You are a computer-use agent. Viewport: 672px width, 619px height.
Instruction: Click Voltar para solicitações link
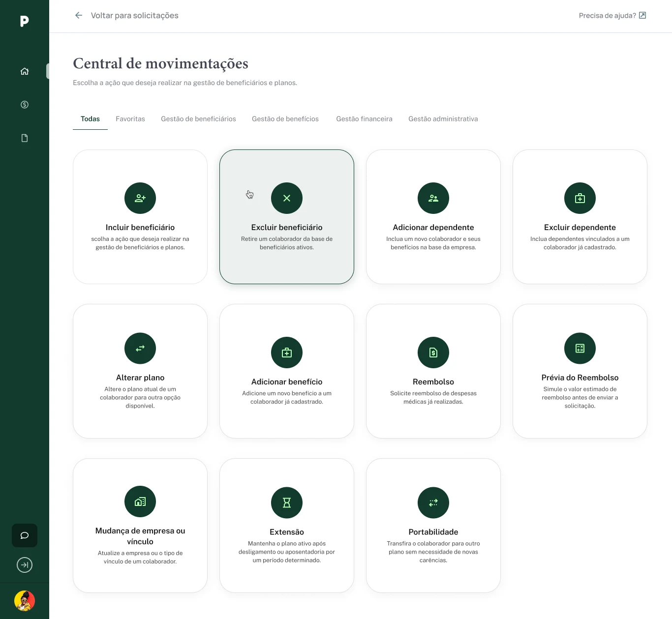(134, 15)
